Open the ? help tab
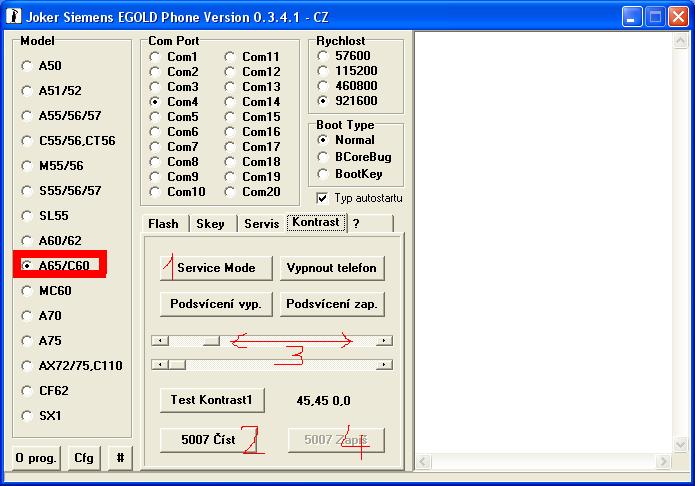This screenshot has height=486, width=695. pos(371,224)
